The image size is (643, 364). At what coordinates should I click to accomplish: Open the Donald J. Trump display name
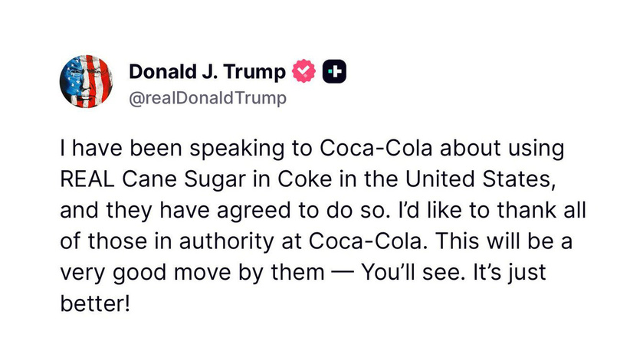coord(207,72)
